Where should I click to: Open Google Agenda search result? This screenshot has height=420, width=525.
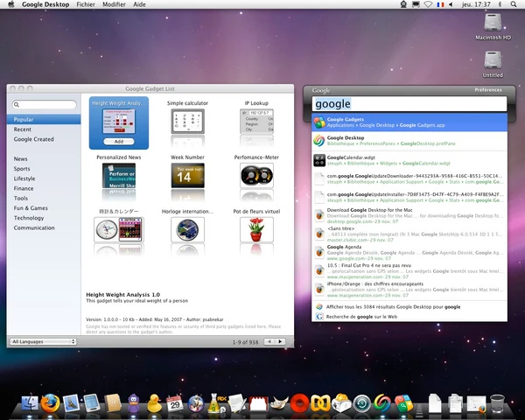click(409, 253)
